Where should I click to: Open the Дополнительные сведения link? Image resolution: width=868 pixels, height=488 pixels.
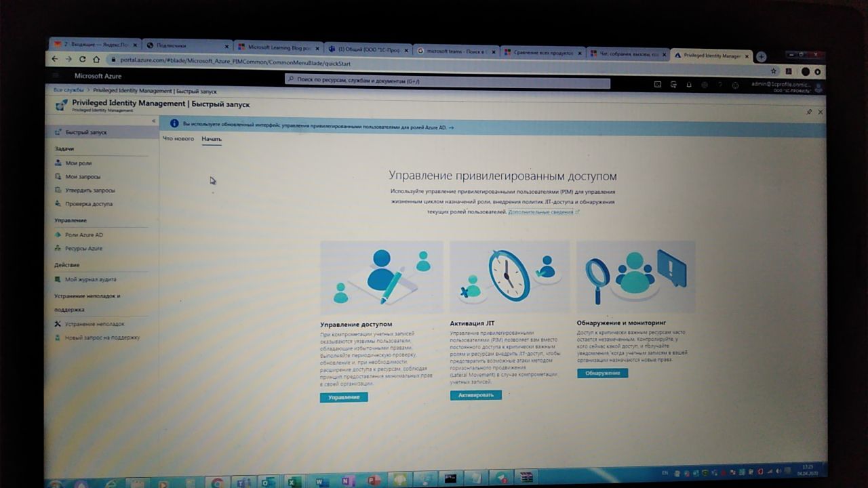[x=544, y=212]
